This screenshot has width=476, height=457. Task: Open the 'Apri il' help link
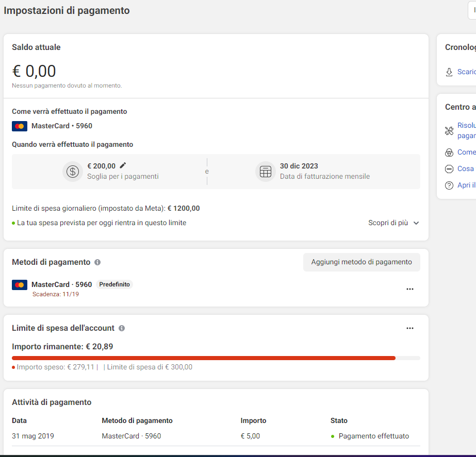[466, 185]
